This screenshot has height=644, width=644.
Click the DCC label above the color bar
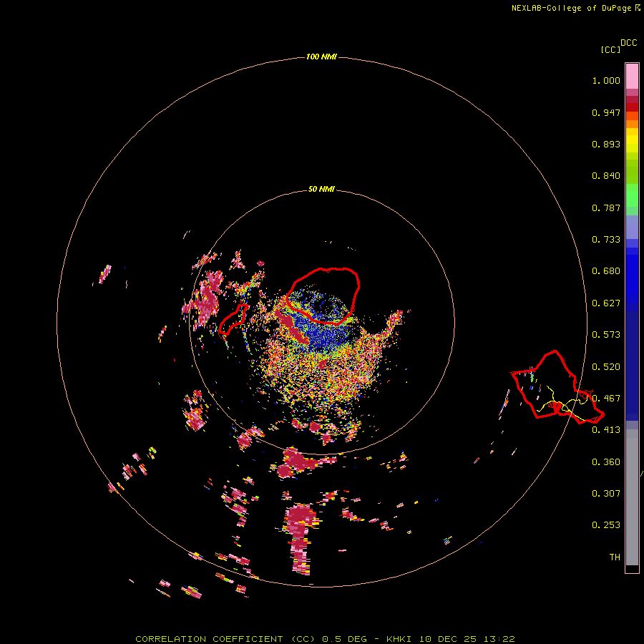pyautogui.click(x=628, y=43)
